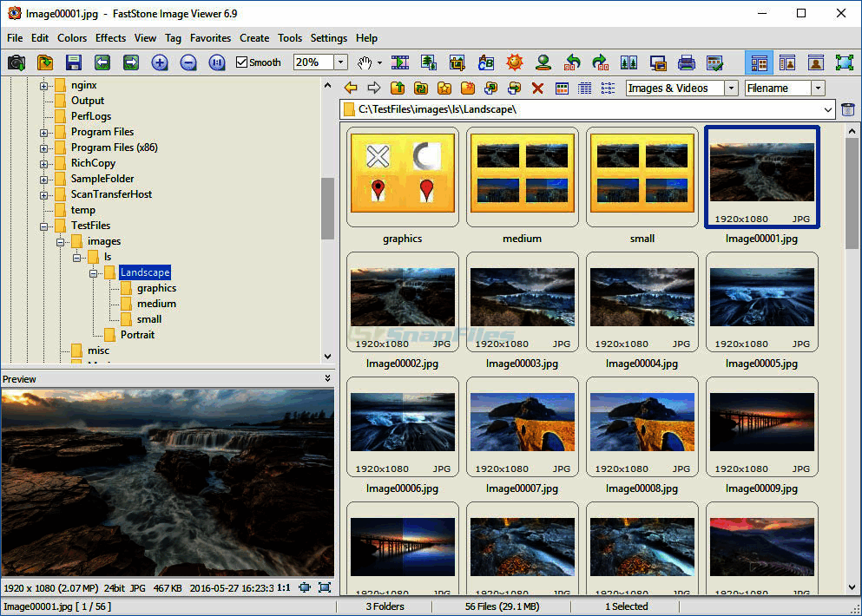Toggle the Smooth checkbox

pyautogui.click(x=242, y=62)
